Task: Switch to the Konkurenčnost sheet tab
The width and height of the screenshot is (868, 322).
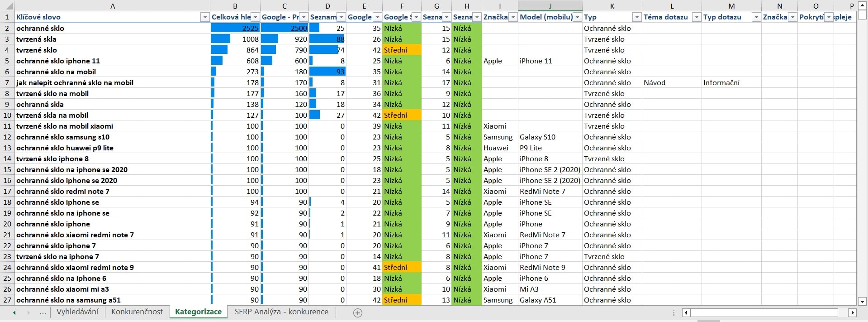Action: coord(137,312)
